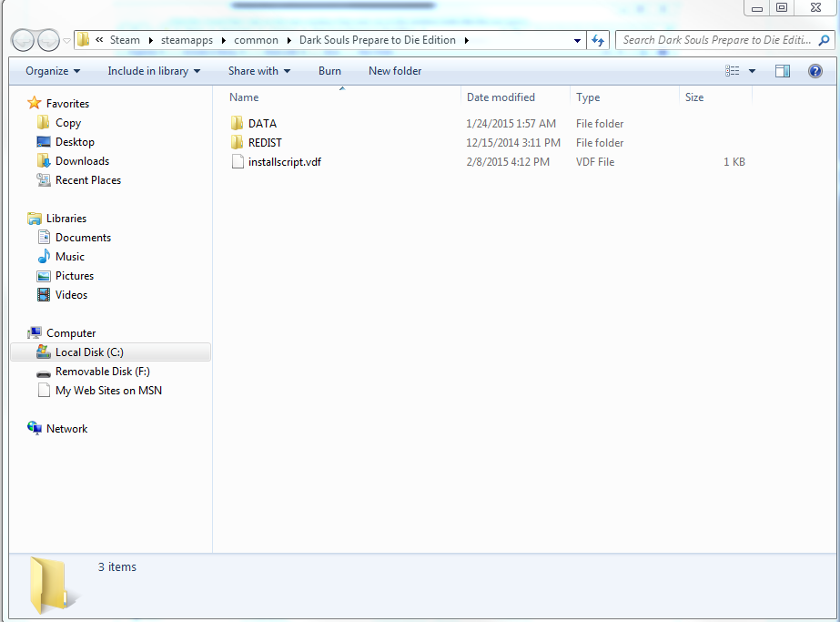Click the Burn toolbar button
The height and width of the screenshot is (622, 840).
[329, 71]
